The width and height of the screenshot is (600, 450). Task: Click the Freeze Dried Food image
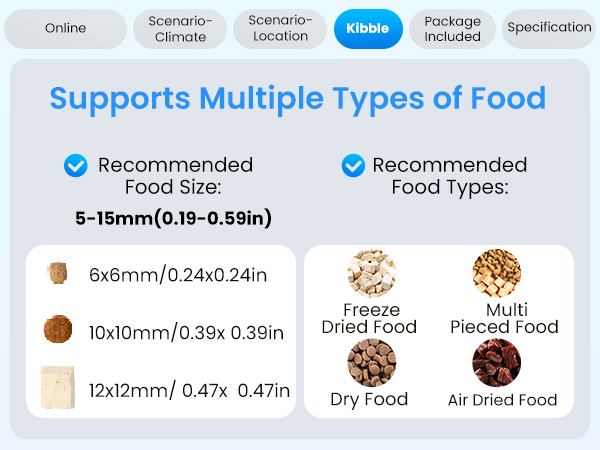[371, 273]
